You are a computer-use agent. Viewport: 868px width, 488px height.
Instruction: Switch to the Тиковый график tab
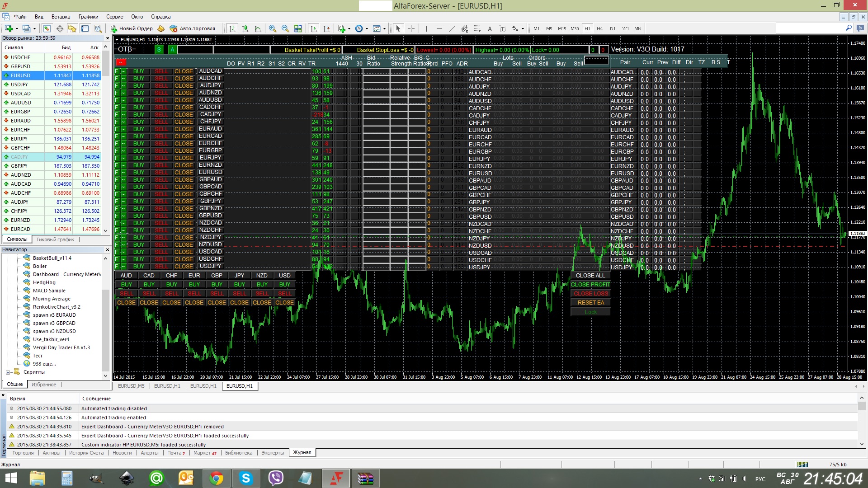pyautogui.click(x=55, y=239)
